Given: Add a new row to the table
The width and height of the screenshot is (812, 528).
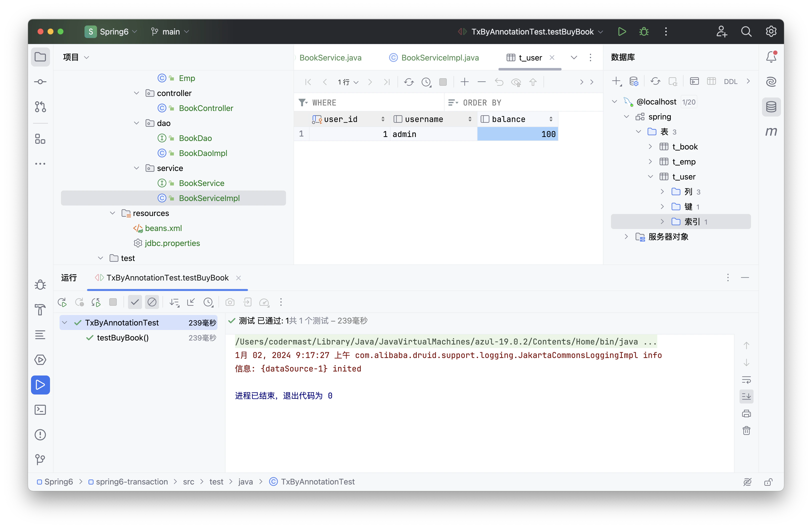Looking at the screenshot, I should (x=464, y=82).
